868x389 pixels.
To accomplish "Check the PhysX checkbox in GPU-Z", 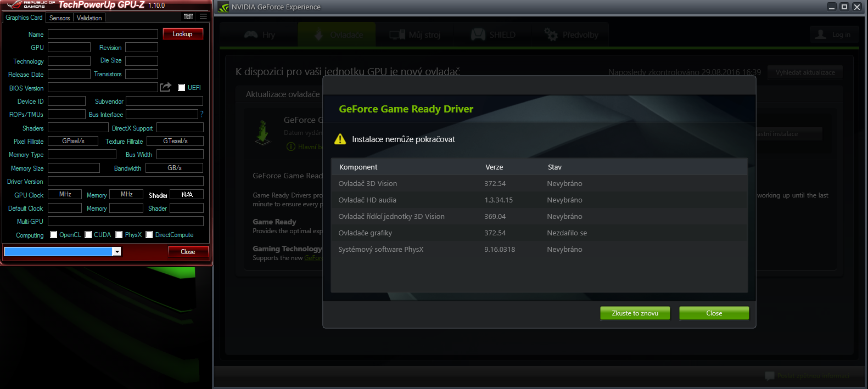I will pos(119,235).
